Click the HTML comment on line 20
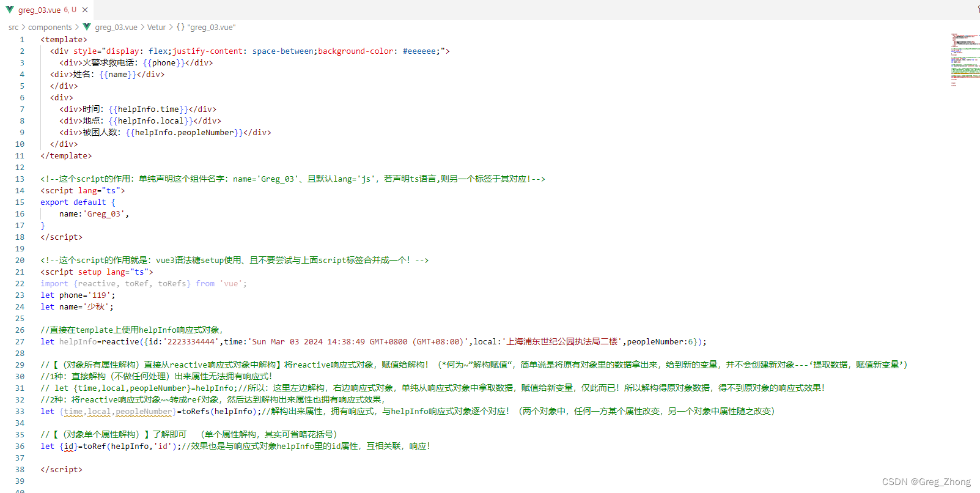Viewport: 980px width, 493px height. click(x=235, y=261)
